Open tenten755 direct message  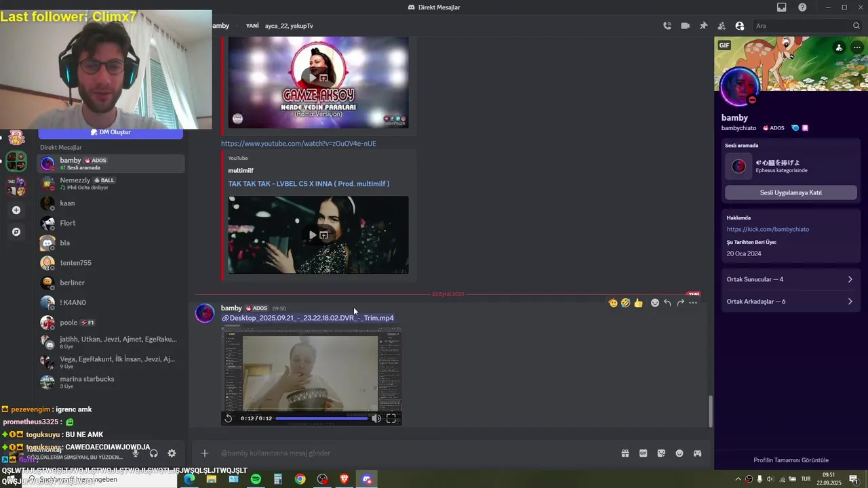coord(111,263)
